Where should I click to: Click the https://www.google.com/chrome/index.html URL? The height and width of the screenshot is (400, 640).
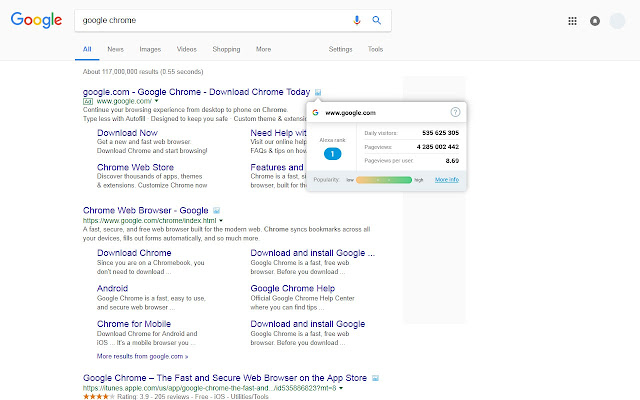click(149, 220)
